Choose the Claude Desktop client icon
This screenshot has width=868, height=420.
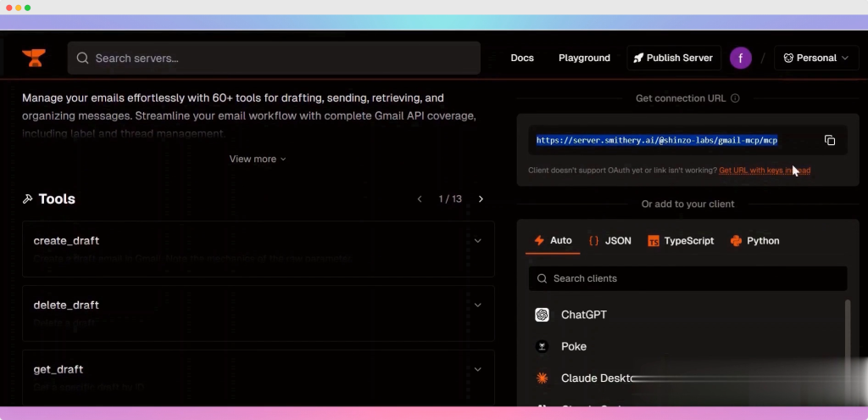point(542,378)
